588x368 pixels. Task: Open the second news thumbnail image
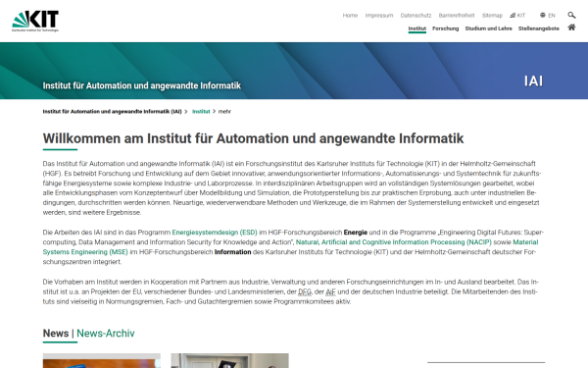(x=230, y=360)
